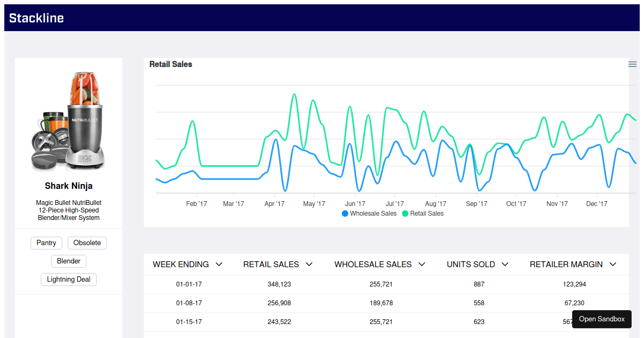The height and width of the screenshot is (338, 644).
Task: Open the UNITS SOLD column dropdown
Action: [x=505, y=264]
